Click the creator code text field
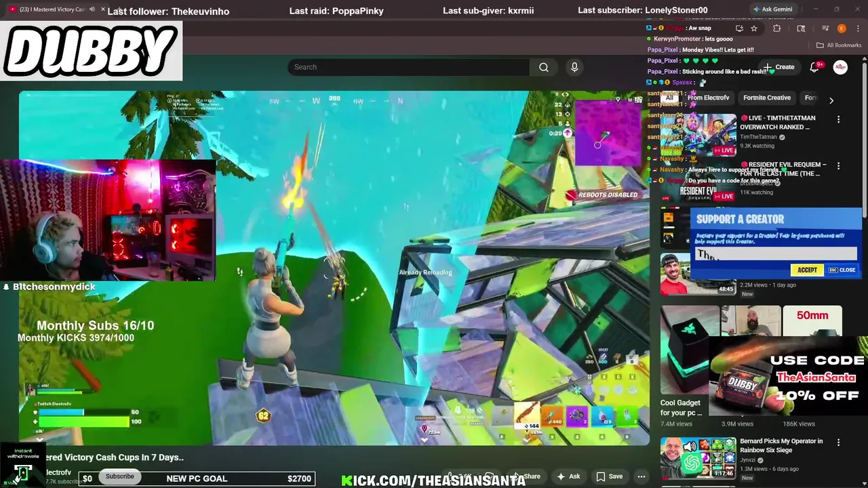 (776, 254)
